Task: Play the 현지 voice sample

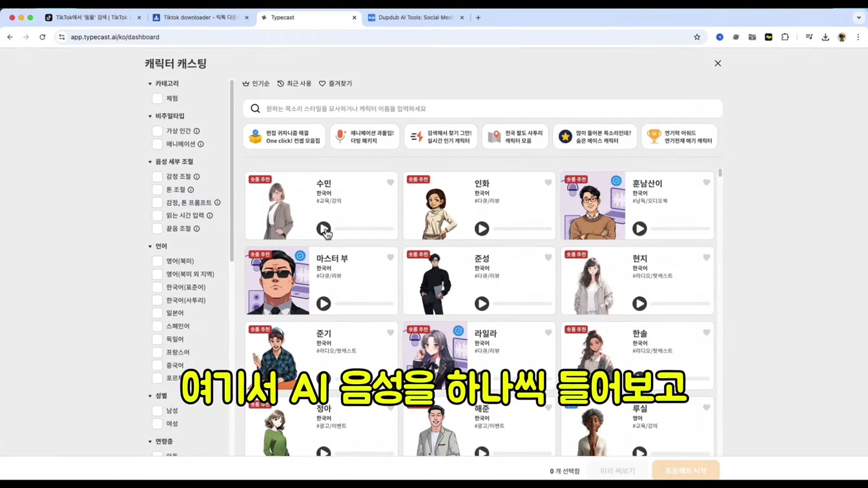Action: [639, 303]
